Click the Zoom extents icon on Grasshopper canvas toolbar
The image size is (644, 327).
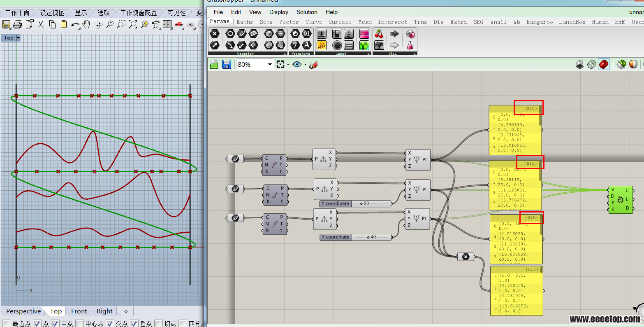coord(280,64)
